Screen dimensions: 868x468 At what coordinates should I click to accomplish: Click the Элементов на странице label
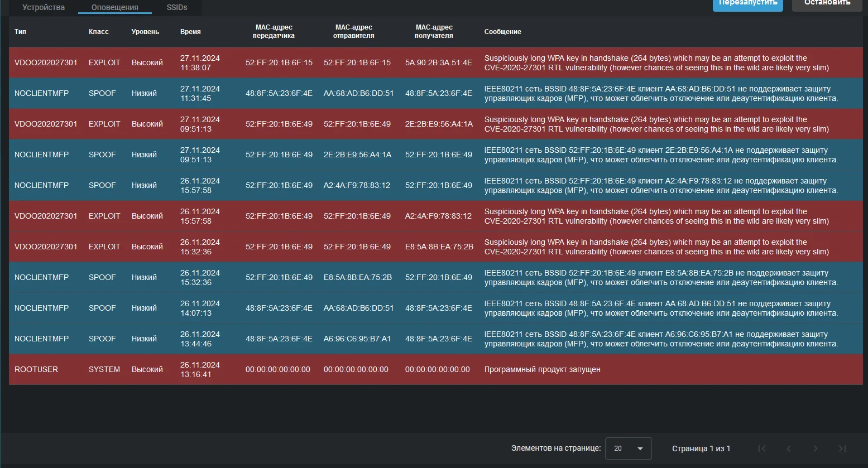(556, 448)
